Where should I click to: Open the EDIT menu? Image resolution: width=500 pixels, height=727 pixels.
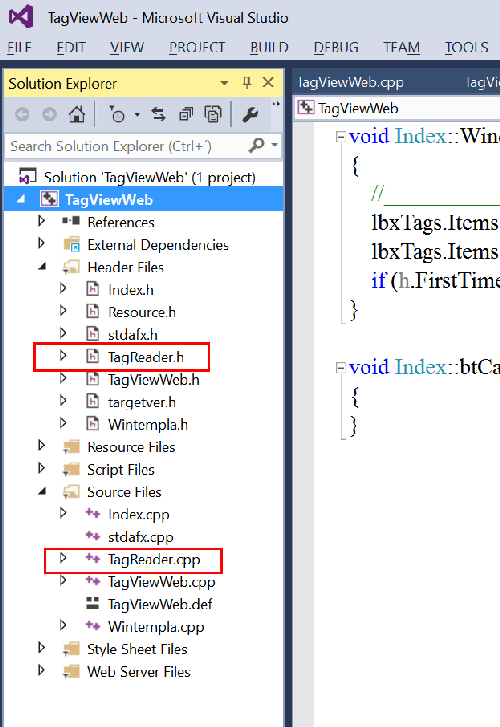point(71,47)
